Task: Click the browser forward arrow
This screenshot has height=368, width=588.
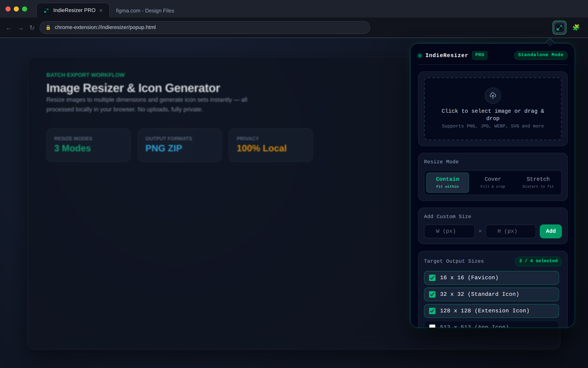Action: (x=20, y=28)
